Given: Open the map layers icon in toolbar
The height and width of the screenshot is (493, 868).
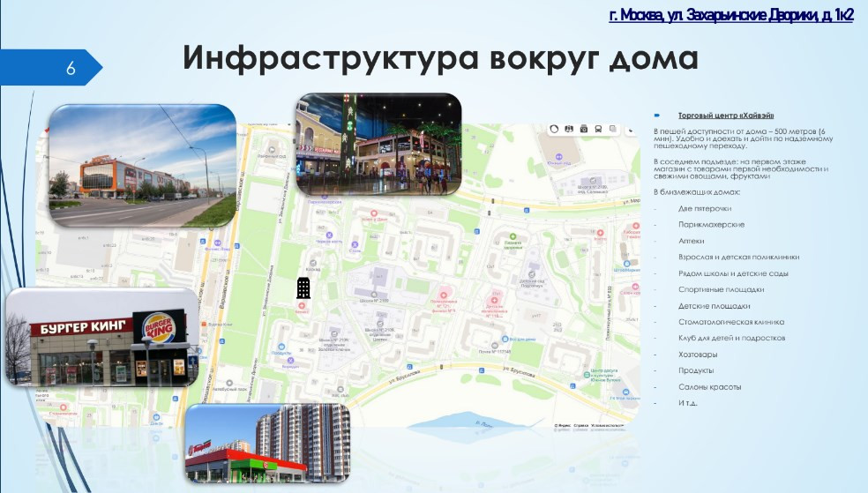Looking at the screenshot, I should click(x=613, y=129).
